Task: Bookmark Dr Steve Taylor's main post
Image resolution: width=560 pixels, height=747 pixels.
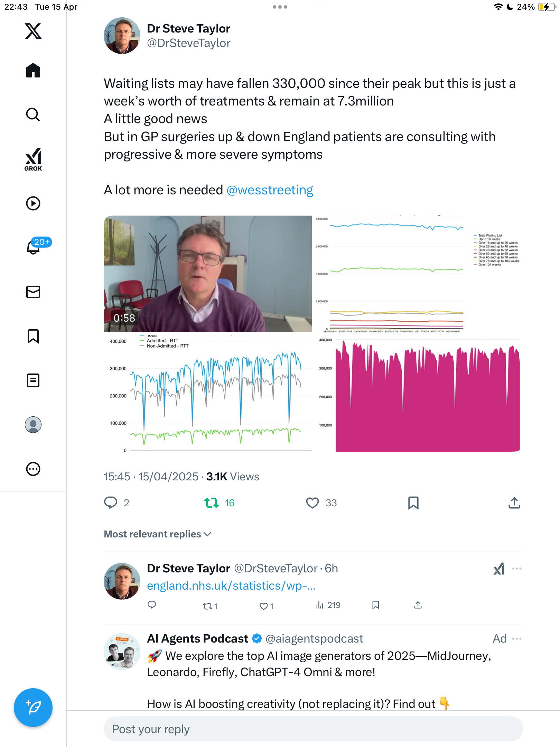Action: pyautogui.click(x=413, y=503)
